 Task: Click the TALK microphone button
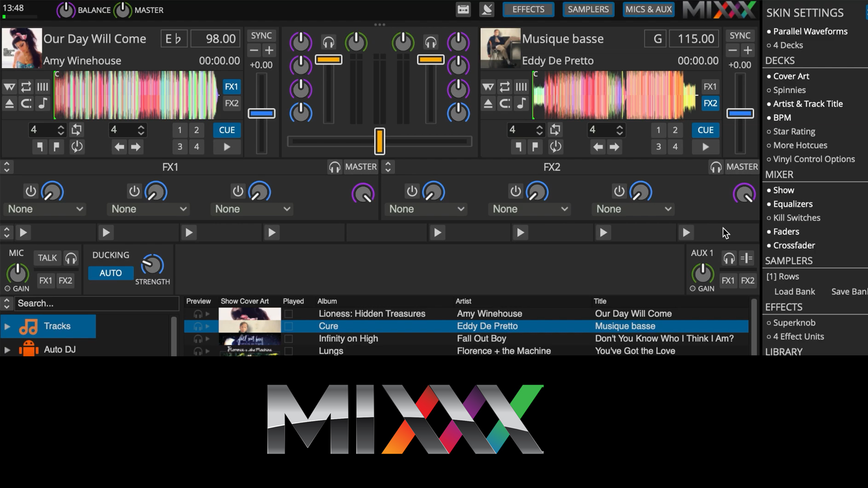pyautogui.click(x=47, y=258)
